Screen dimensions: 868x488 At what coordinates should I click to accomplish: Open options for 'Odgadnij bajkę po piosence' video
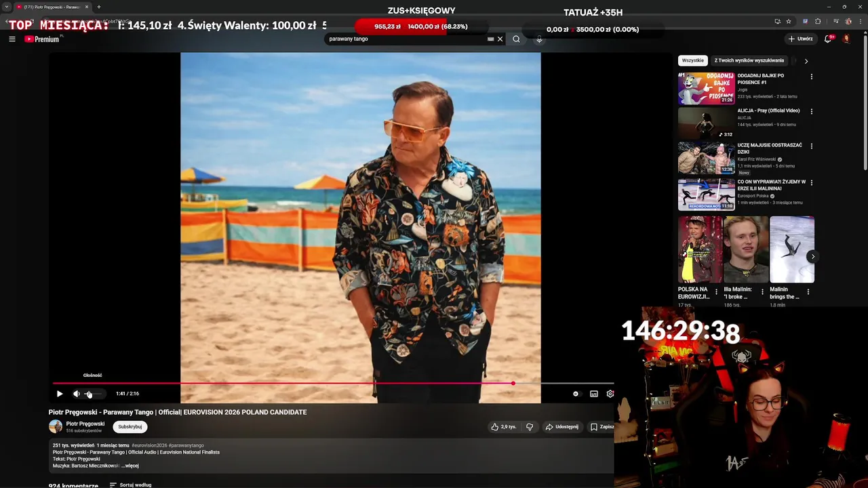coord(812,77)
